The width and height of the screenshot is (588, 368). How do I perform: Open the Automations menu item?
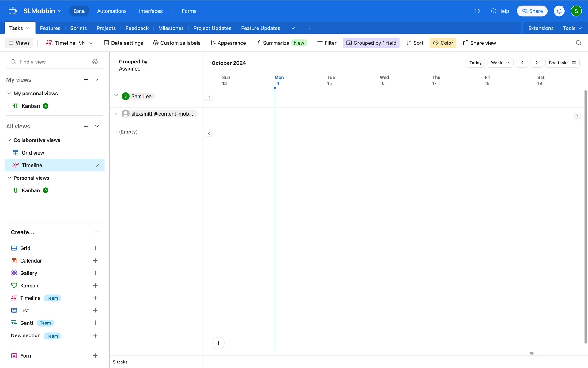(111, 11)
